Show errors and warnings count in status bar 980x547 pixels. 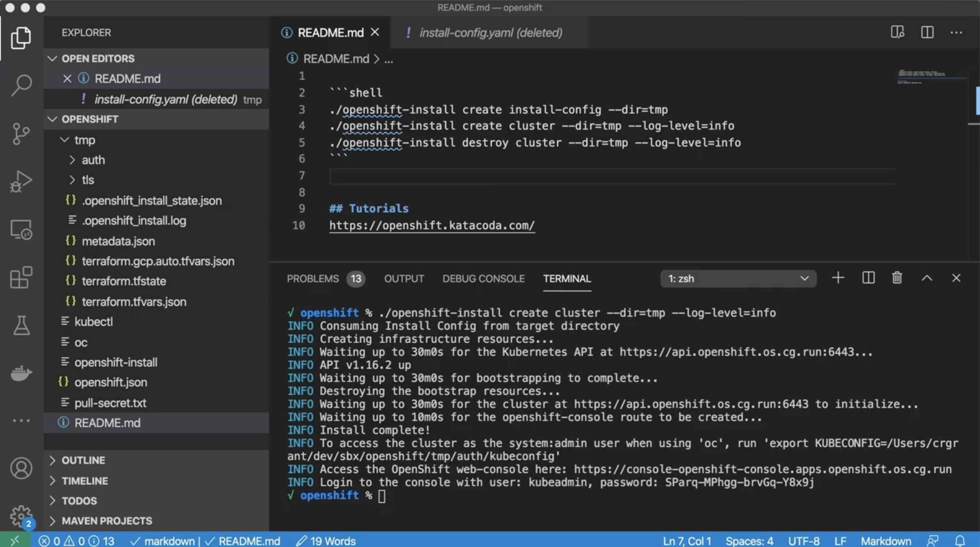point(76,541)
